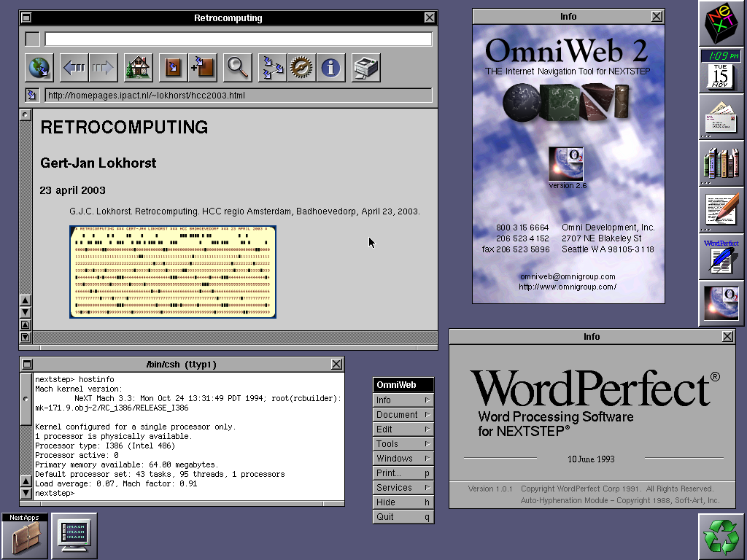Click the punch card image
Viewport: 747px width, 560px height.
coord(173,272)
